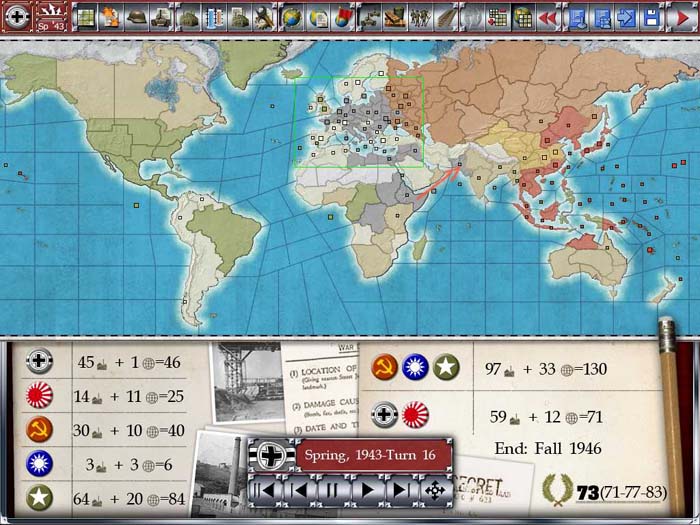Click the blue document with database icon

[602, 17]
